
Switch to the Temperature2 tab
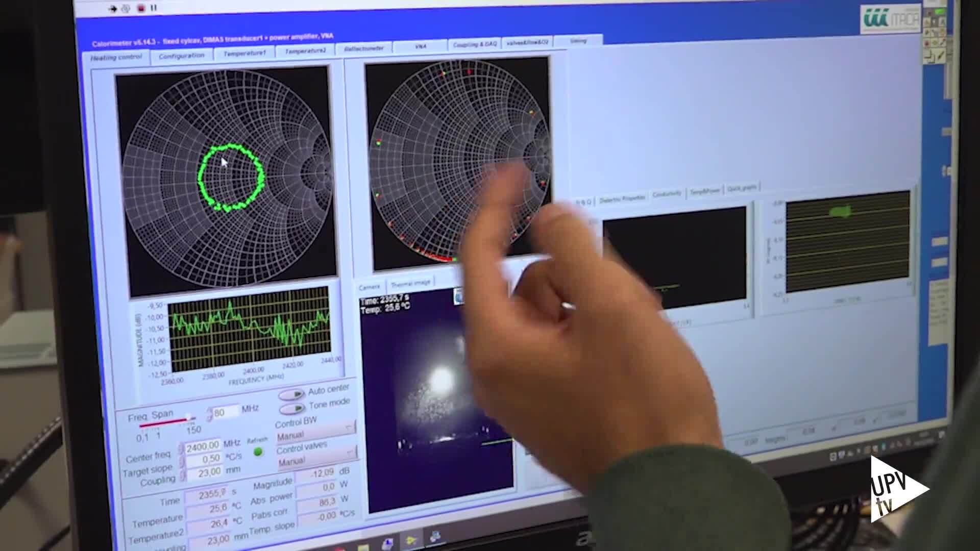(305, 51)
